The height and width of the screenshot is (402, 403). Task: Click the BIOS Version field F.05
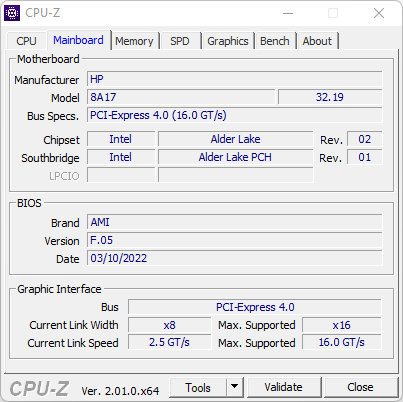coord(235,240)
